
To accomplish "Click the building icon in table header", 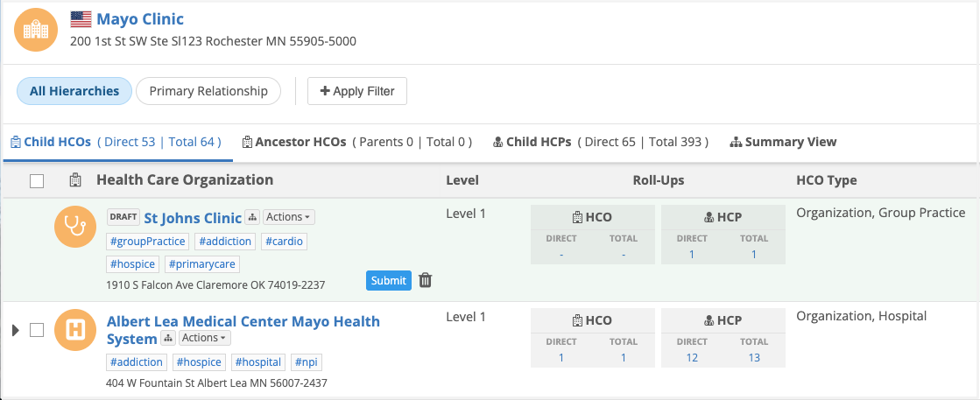I will click(x=75, y=180).
